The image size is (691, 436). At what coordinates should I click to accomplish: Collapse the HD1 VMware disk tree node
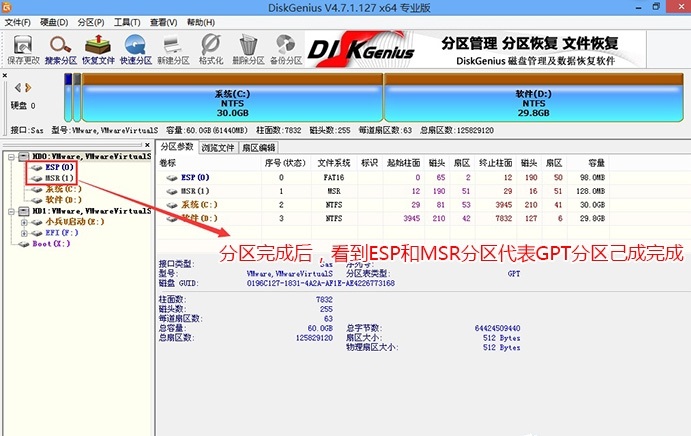11,212
